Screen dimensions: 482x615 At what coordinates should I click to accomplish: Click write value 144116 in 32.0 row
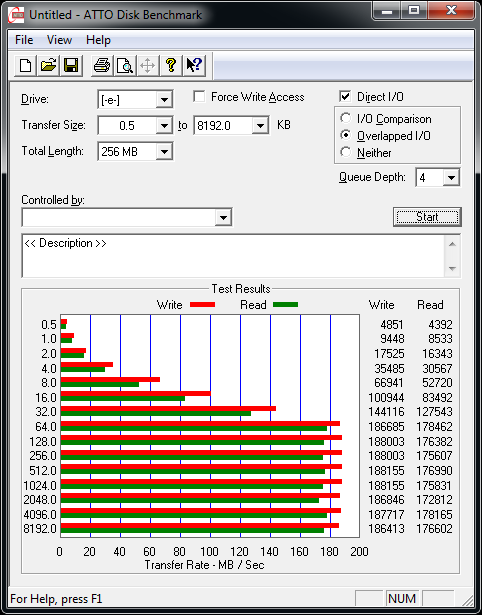(386, 412)
